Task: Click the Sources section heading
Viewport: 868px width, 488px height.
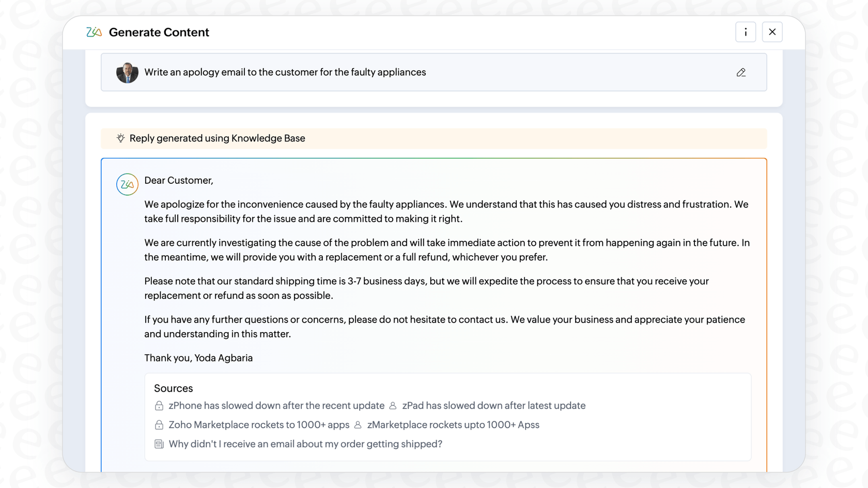Action: (x=173, y=388)
